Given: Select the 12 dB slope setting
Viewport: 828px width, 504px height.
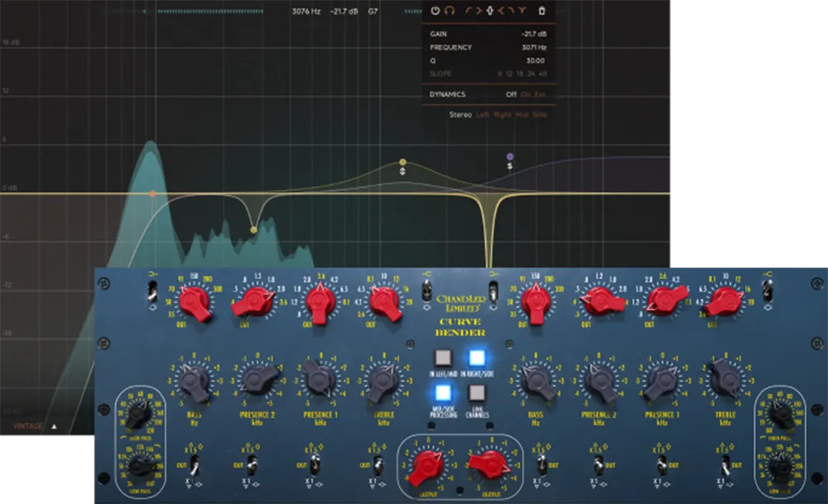Looking at the screenshot, I should (x=508, y=74).
